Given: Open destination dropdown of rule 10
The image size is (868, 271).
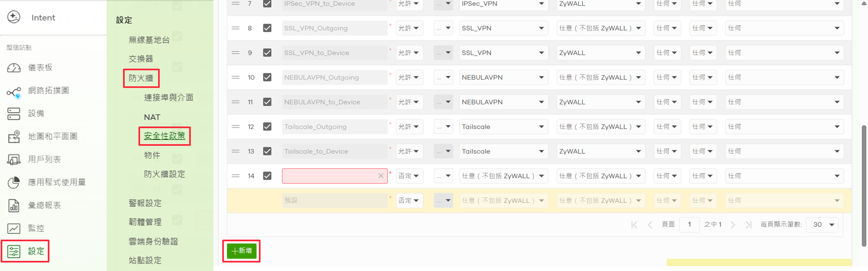Looking at the screenshot, I should [x=601, y=77].
